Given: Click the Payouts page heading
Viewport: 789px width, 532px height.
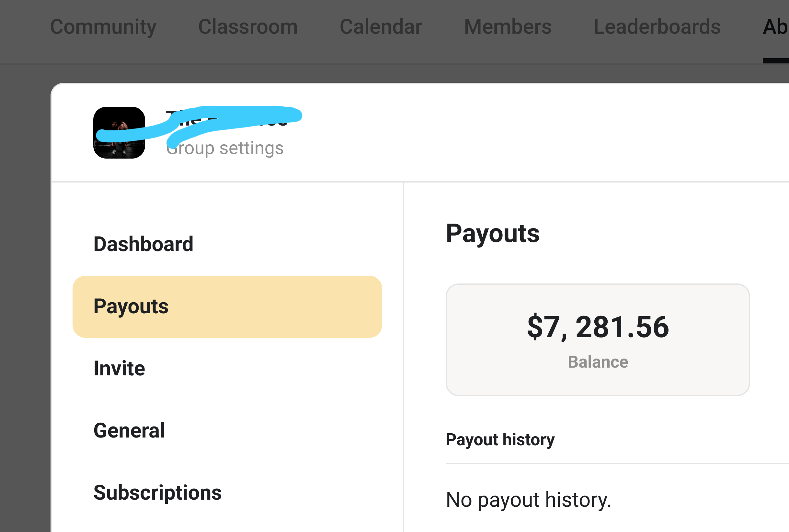Looking at the screenshot, I should point(493,233).
